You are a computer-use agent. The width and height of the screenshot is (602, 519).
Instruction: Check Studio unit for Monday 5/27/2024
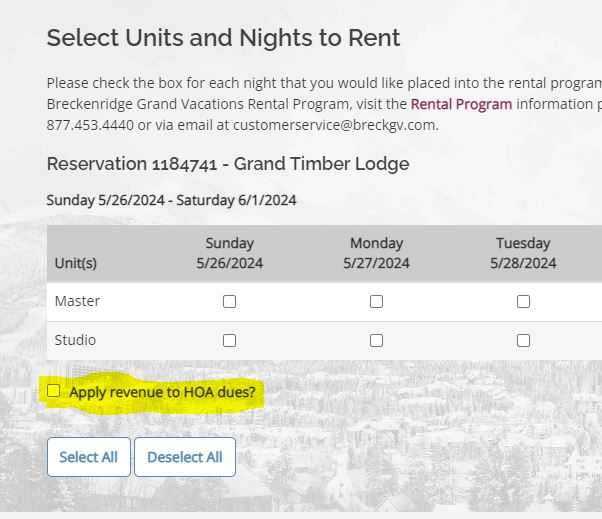point(376,340)
